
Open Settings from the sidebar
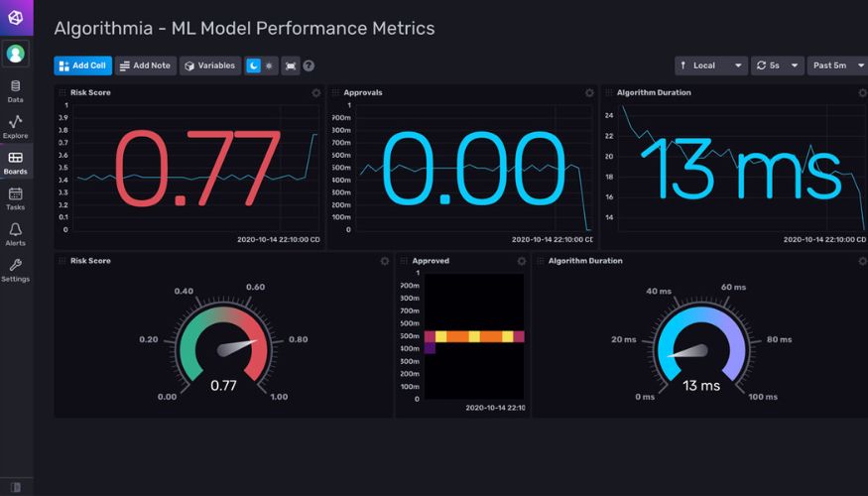pyautogui.click(x=16, y=271)
